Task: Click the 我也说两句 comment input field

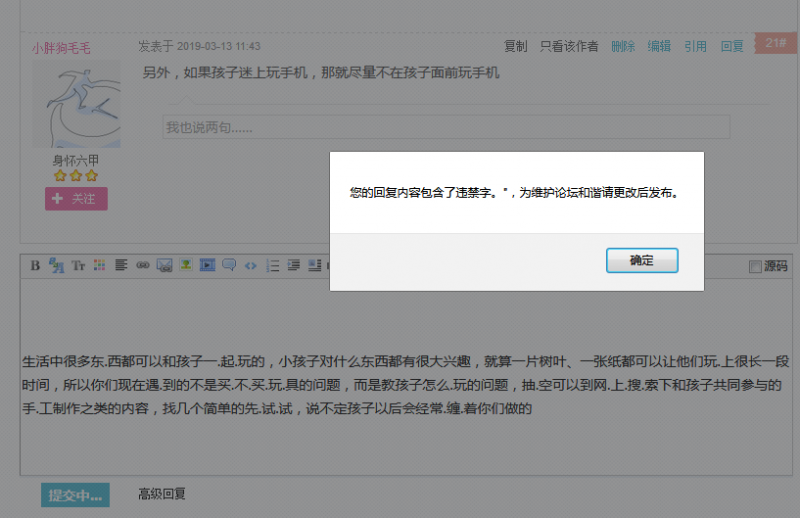Action: pos(445,127)
